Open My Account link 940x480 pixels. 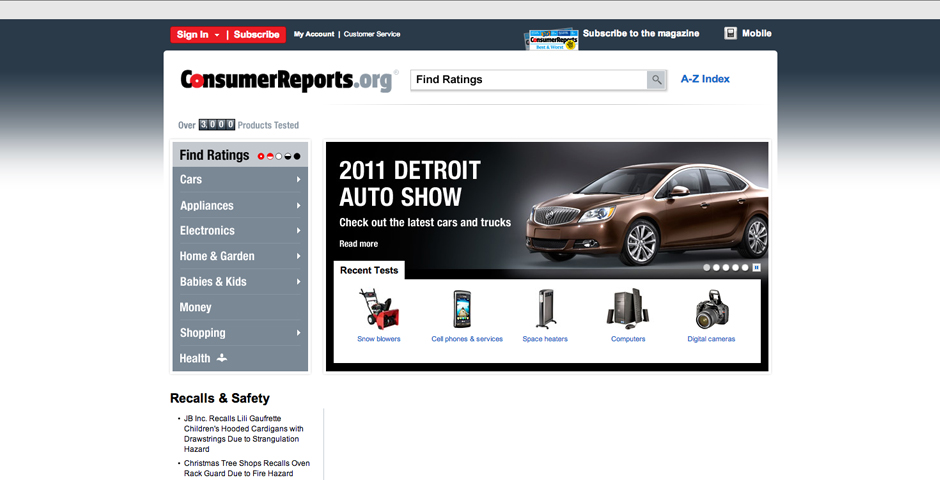pyautogui.click(x=314, y=34)
